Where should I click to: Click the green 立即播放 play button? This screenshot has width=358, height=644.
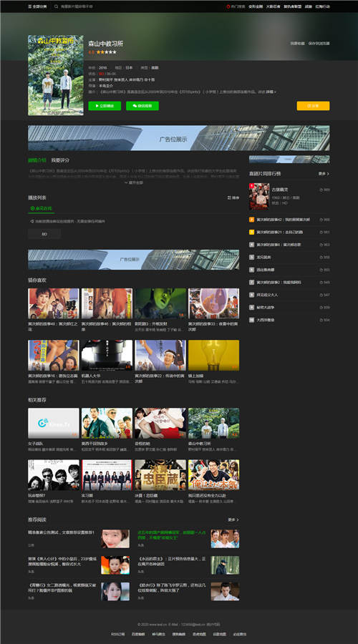105,106
